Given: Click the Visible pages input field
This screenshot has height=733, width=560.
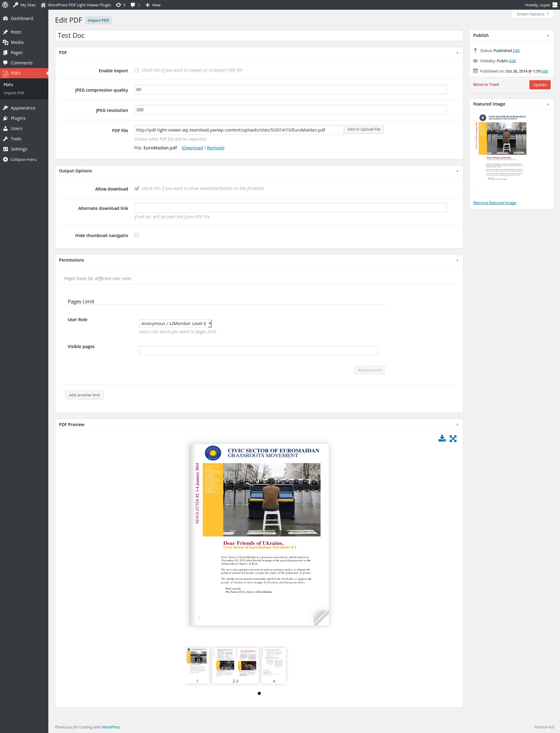Looking at the screenshot, I should click(x=258, y=350).
